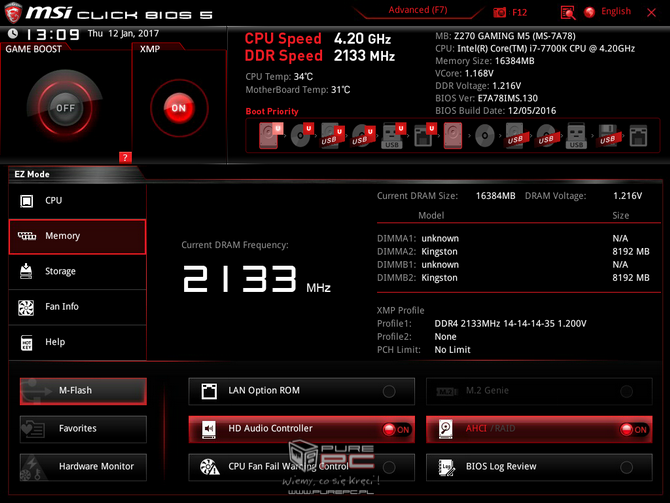Viewport: 670px width, 503px height.
Task: Click the globe language icon
Action: pos(590,12)
